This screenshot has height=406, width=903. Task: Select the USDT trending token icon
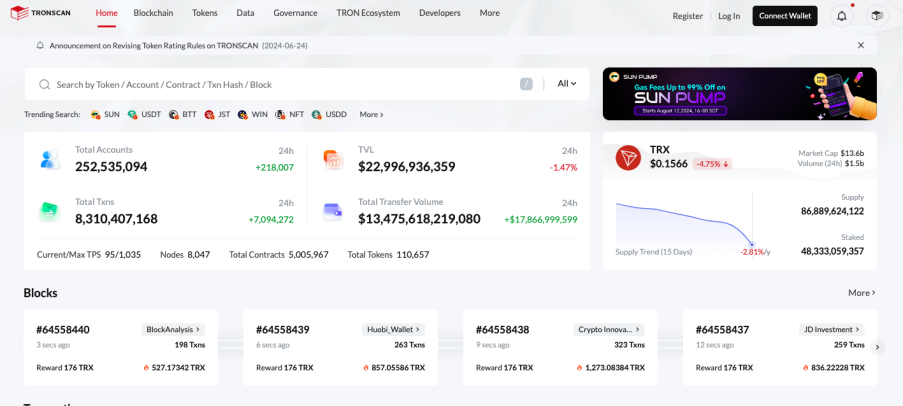point(132,115)
